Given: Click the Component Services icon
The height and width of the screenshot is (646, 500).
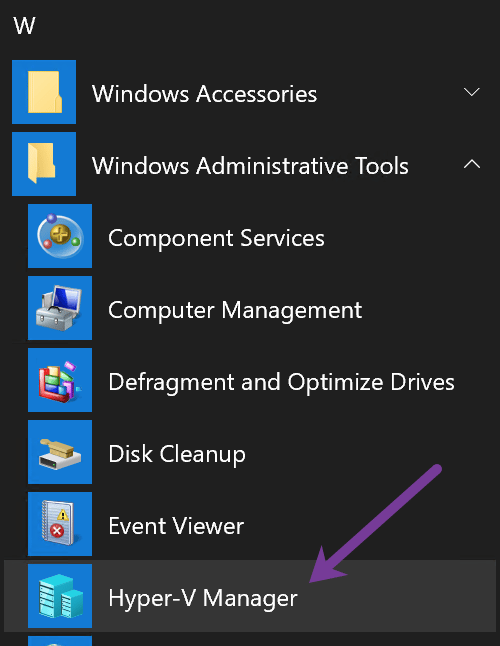Looking at the screenshot, I should [60, 236].
